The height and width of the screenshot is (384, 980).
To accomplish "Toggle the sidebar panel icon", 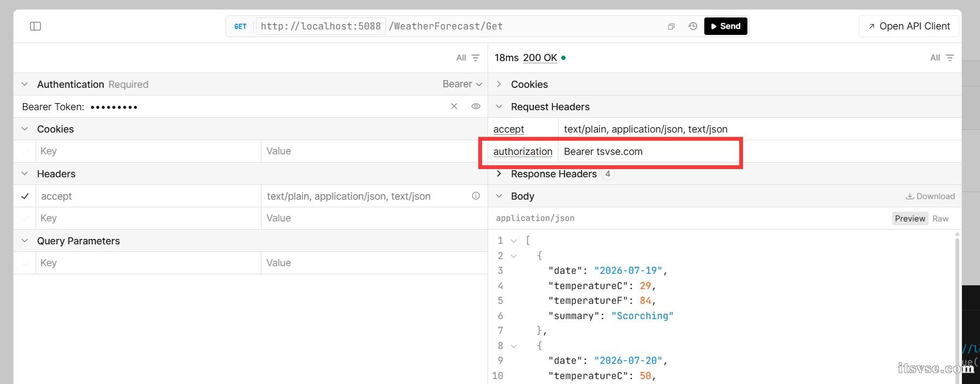I will pos(35,26).
